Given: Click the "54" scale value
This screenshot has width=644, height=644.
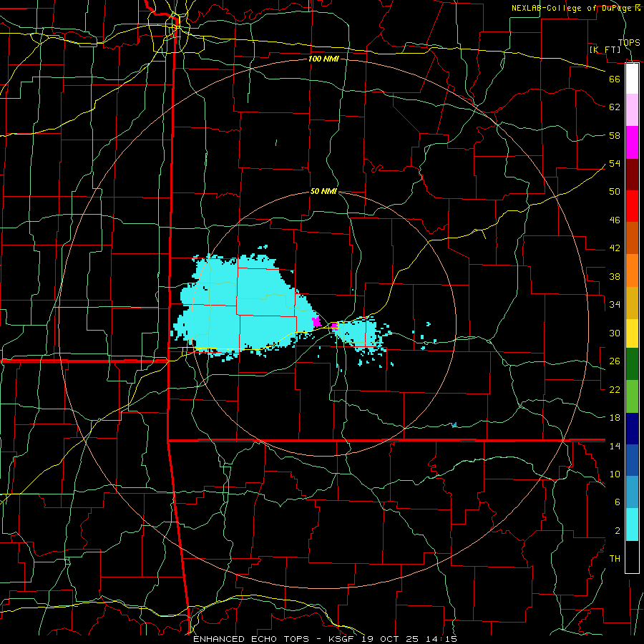Looking at the screenshot, I should [x=615, y=163].
